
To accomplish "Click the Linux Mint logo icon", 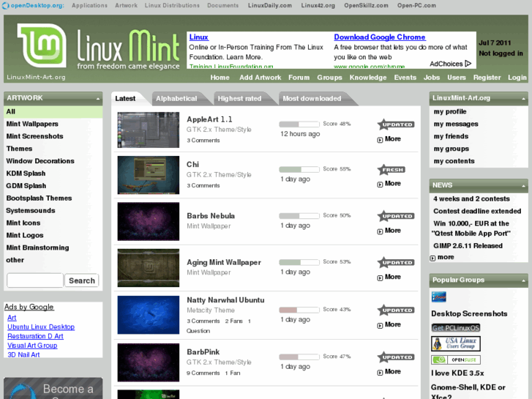I will 42,45.
